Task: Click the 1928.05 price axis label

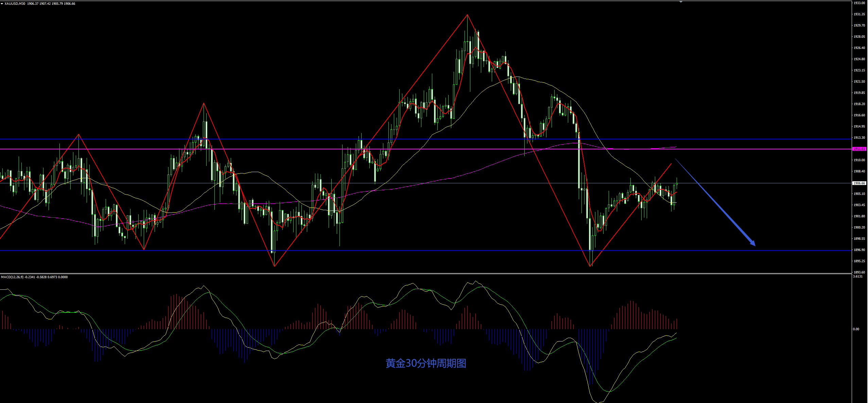Action: click(859, 37)
